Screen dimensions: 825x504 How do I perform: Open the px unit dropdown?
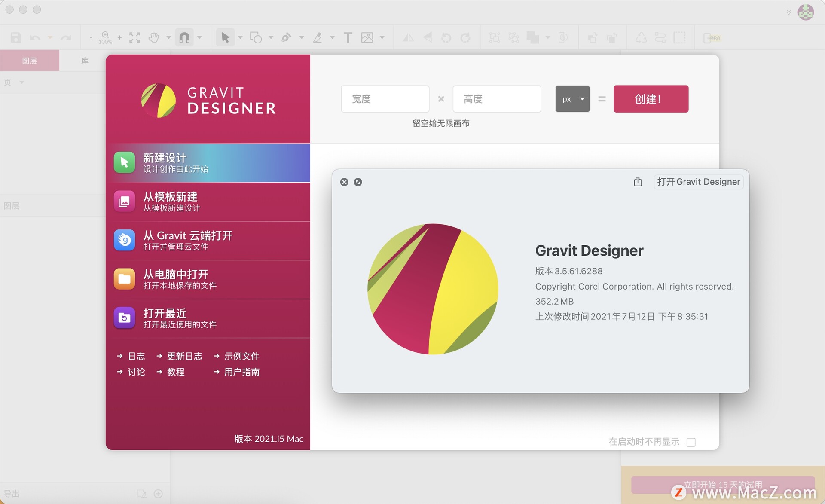(x=572, y=99)
